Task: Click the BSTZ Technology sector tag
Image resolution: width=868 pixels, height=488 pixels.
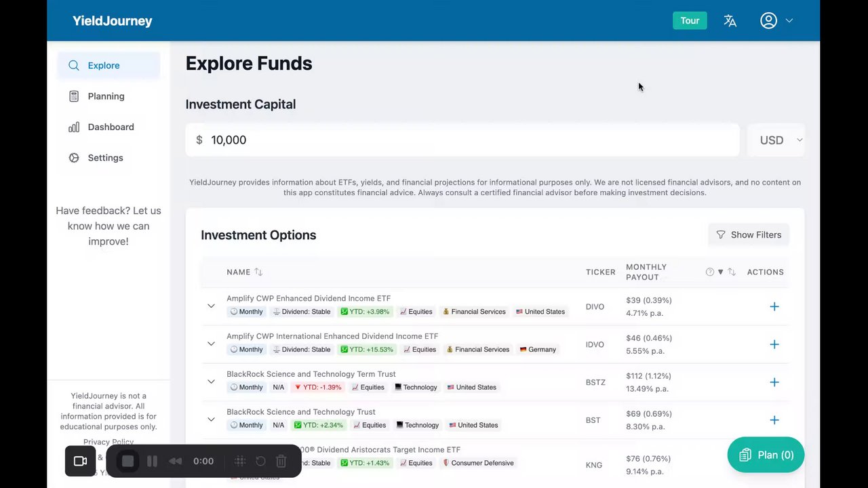Action: pyautogui.click(x=416, y=388)
